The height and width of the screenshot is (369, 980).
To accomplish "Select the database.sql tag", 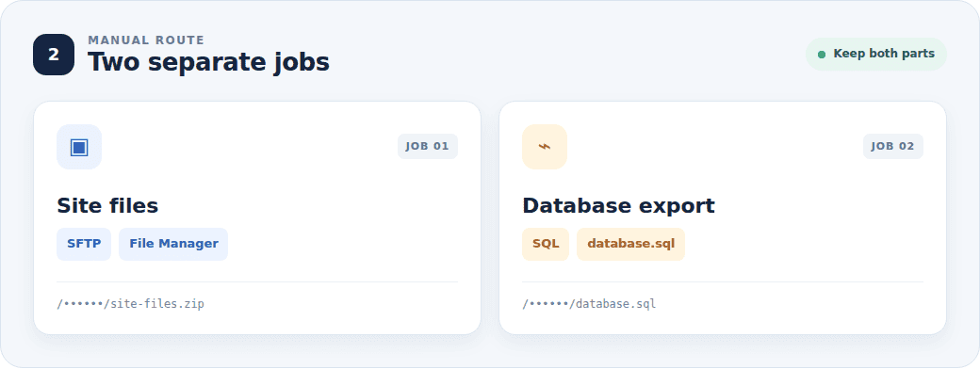I will [630, 244].
